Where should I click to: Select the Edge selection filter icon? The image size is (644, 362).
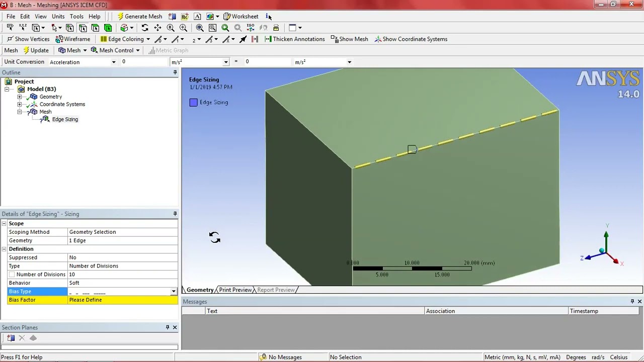click(x=83, y=28)
